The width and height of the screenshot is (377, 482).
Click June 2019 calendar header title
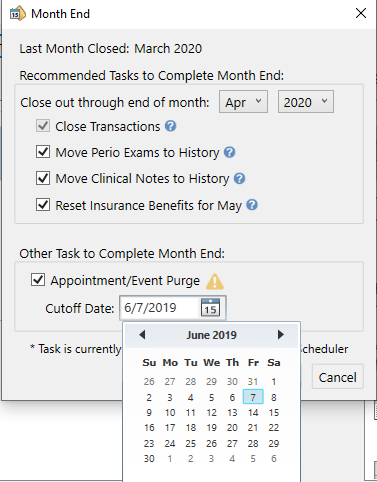tap(211, 335)
